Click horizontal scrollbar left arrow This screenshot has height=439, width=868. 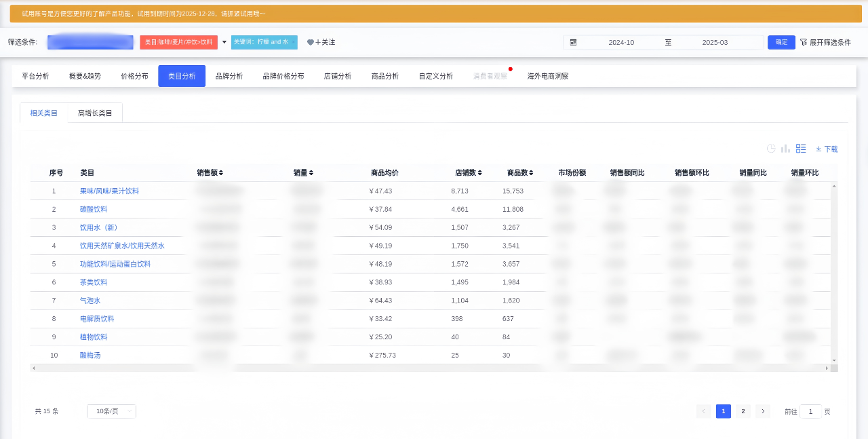[33, 368]
